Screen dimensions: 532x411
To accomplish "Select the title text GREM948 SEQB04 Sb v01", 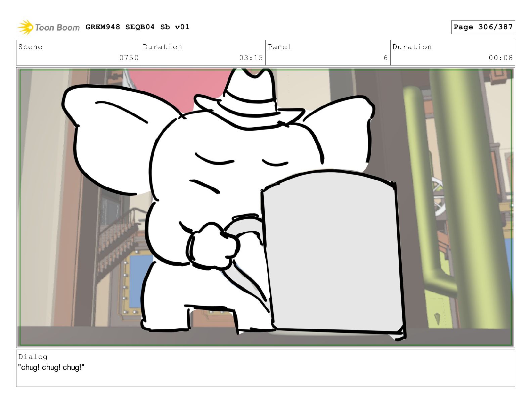I will 137,27.
